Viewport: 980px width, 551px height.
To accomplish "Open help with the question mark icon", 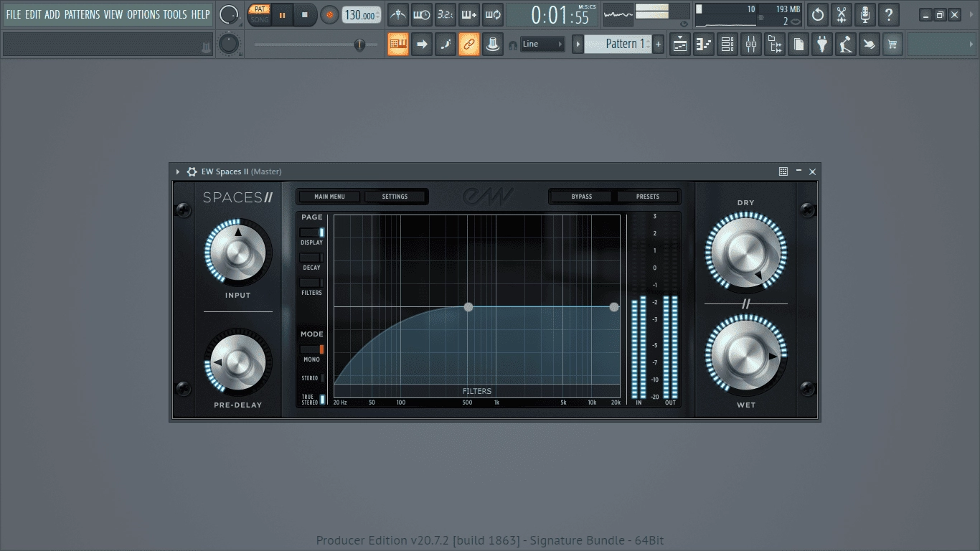I will click(889, 14).
